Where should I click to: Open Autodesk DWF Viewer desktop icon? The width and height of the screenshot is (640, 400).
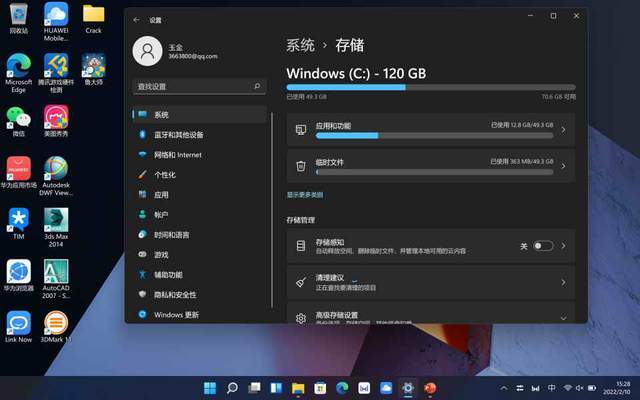pos(56,176)
